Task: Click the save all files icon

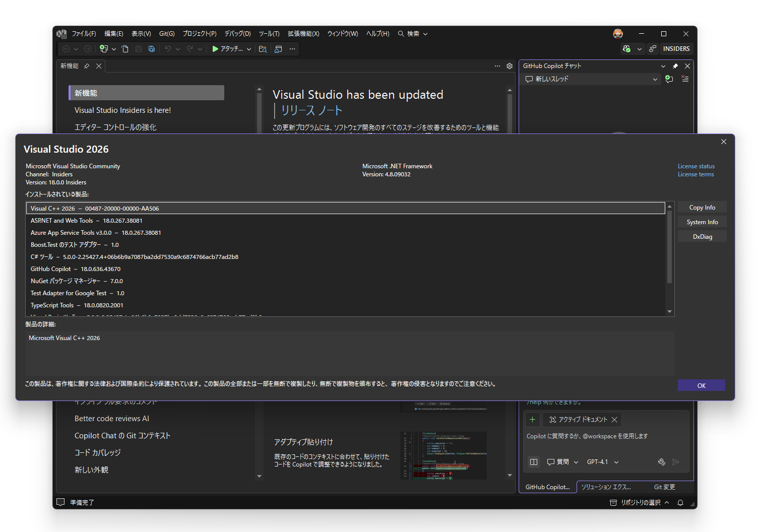Action: (152, 49)
